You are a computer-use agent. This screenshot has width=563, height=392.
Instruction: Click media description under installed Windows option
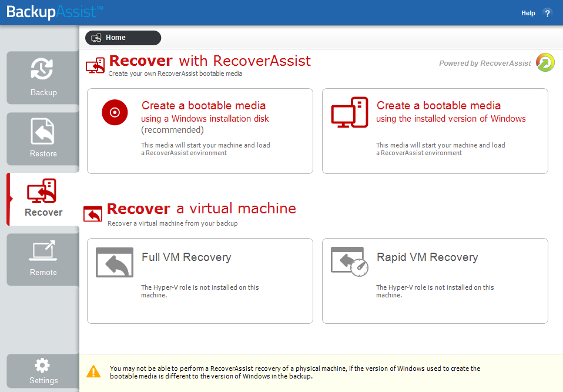441,149
